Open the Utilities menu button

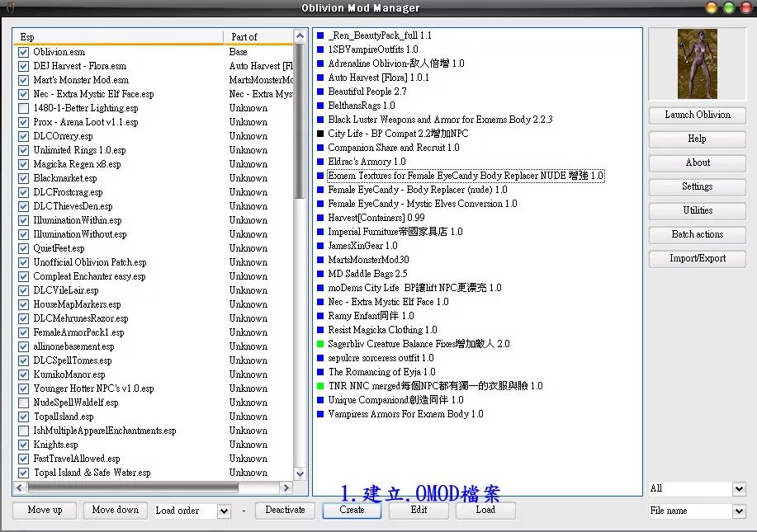click(697, 210)
